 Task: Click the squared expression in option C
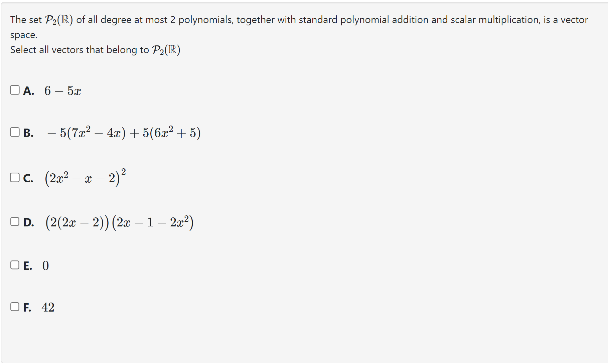click(x=85, y=178)
